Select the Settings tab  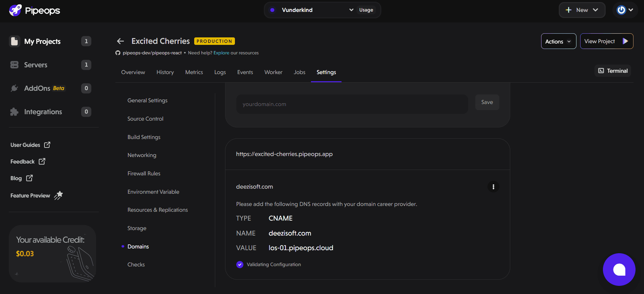[x=326, y=72]
